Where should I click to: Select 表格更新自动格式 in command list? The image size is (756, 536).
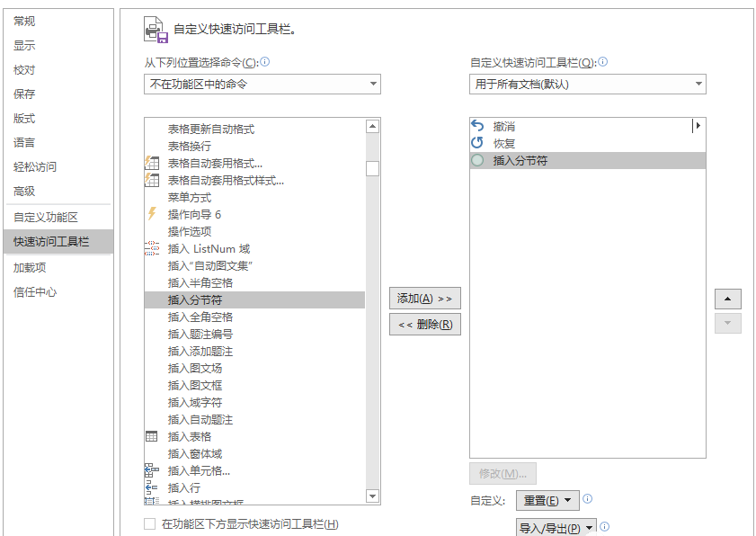(x=254, y=129)
